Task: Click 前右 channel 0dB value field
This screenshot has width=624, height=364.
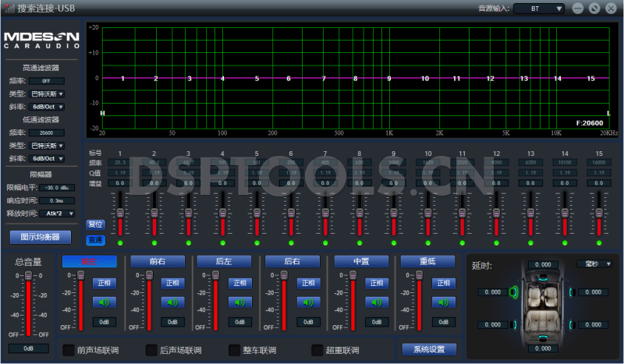Action: (172, 322)
